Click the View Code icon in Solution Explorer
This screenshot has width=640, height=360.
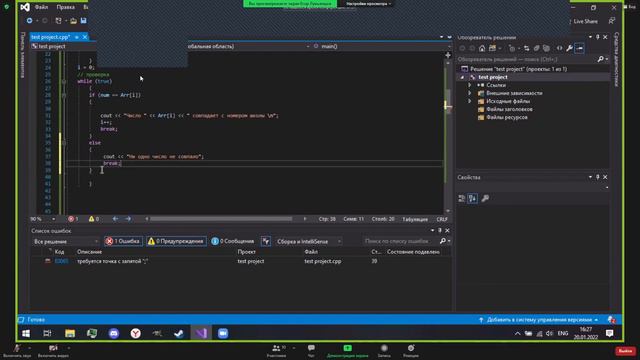point(560,49)
